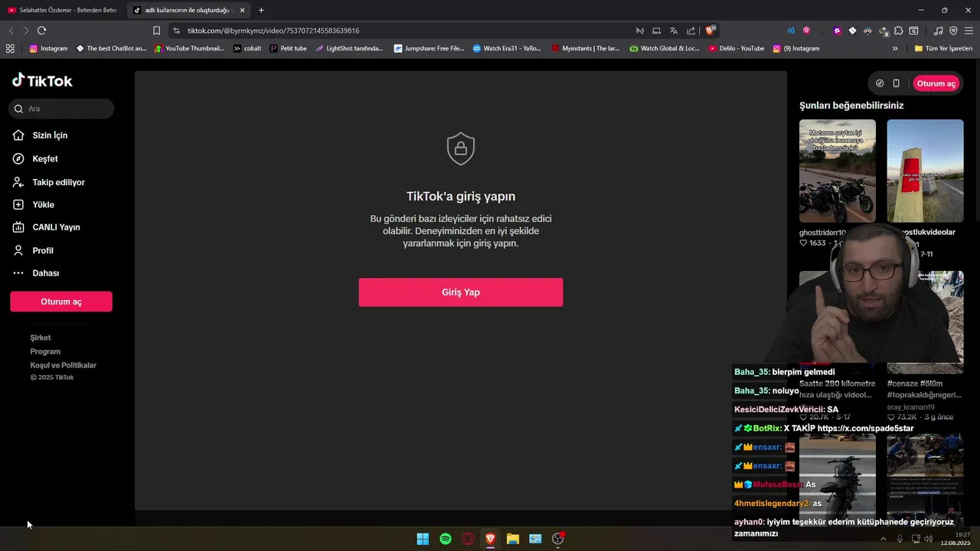The image size is (980, 551).
Task: Open Brave hamburger main menu
Action: point(969,31)
